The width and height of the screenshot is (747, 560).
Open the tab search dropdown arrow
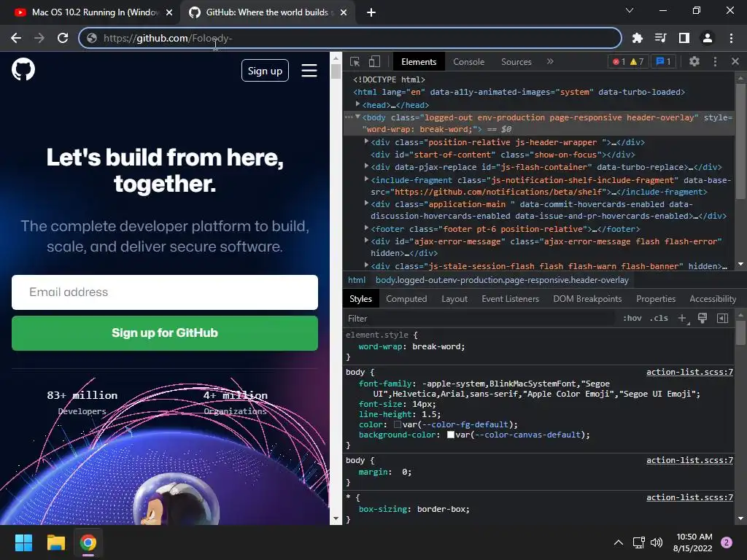pyautogui.click(x=630, y=10)
